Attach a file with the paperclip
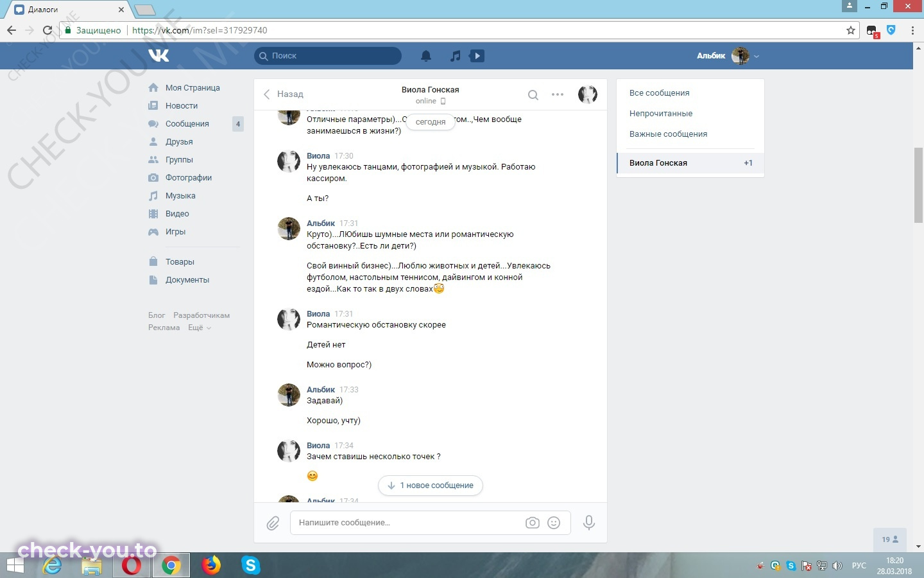Image resolution: width=924 pixels, height=578 pixels. [x=273, y=523]
